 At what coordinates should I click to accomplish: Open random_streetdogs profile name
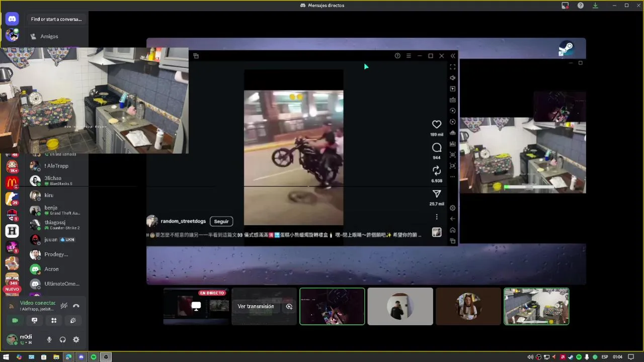[x=183, y=221]
